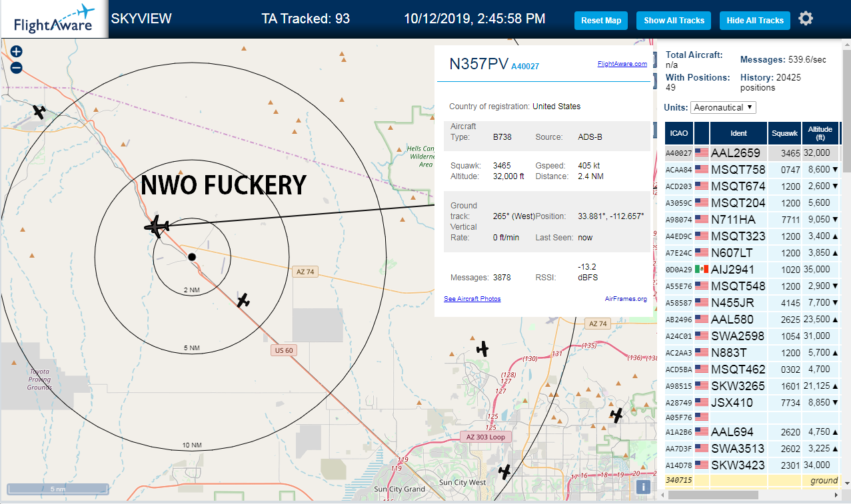This screenshot has height=504, width=851.
Task: Click the Mexico flag in the AIJ2941 row
Action: [x=702, y=269]
